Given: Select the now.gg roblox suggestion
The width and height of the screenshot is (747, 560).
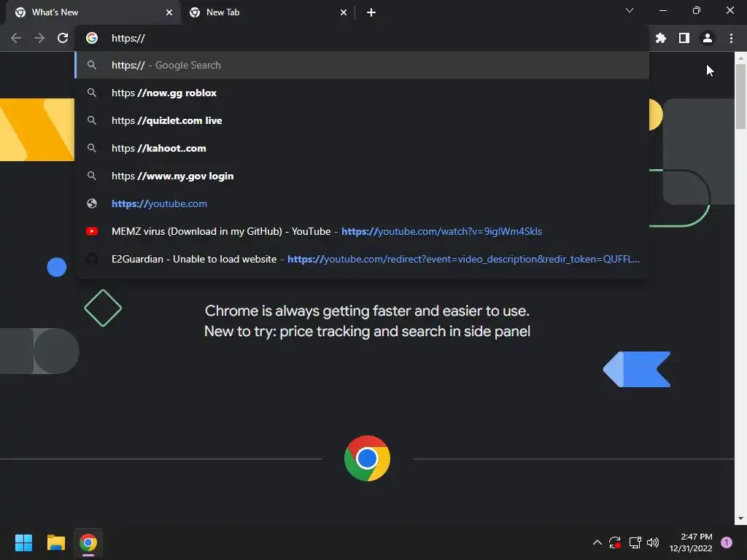Looking at the screenshot, I should [362, 93].
